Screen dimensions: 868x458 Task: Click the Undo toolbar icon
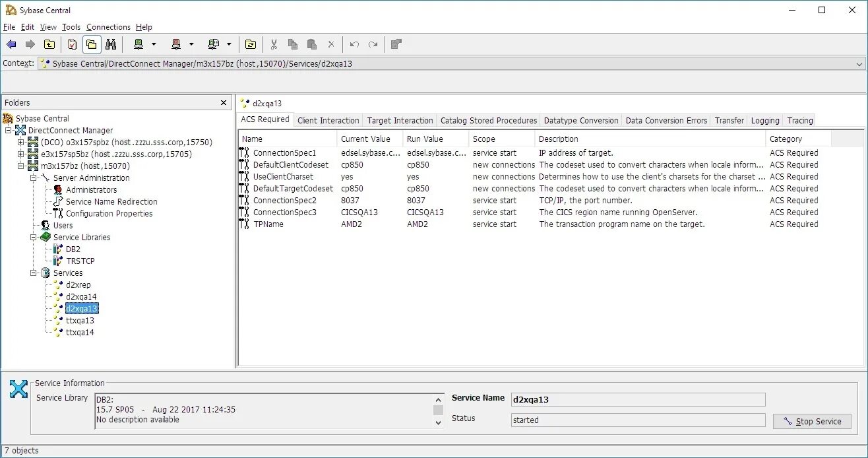pos(354,44)
